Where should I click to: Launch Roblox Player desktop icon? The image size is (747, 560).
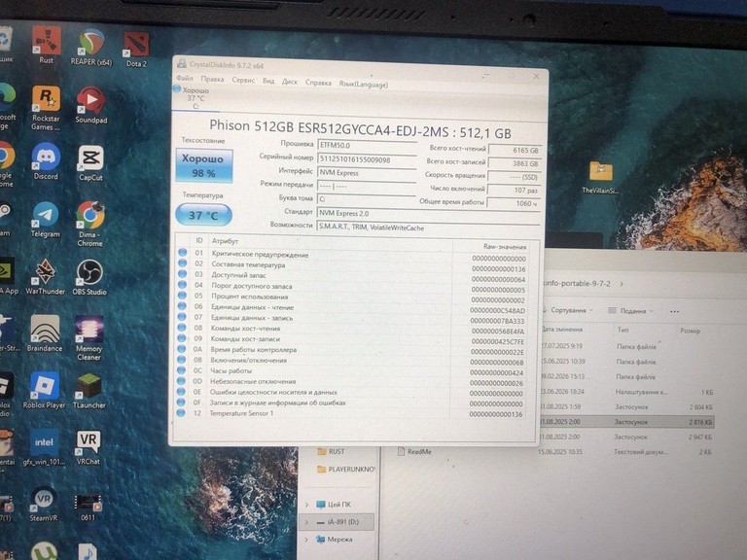coord(45,390)
